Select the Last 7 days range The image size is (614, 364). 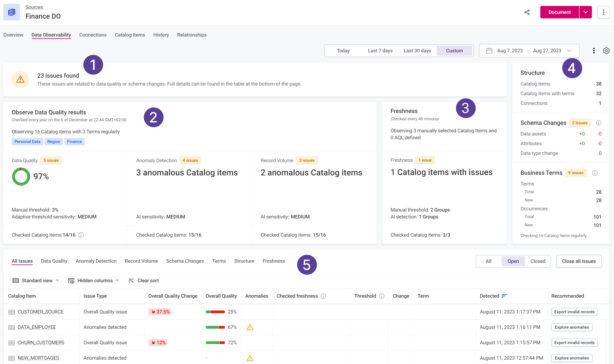point(380,51)
